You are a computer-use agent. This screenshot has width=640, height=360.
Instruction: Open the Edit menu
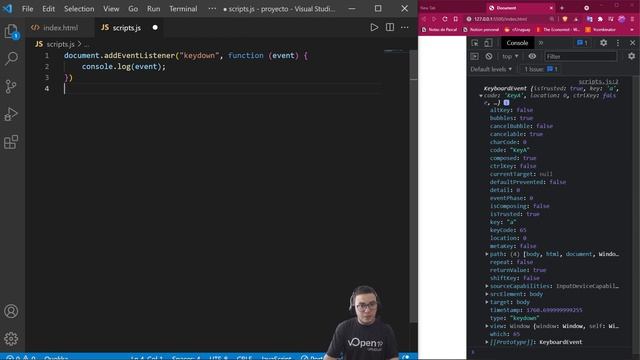point(48,9)
